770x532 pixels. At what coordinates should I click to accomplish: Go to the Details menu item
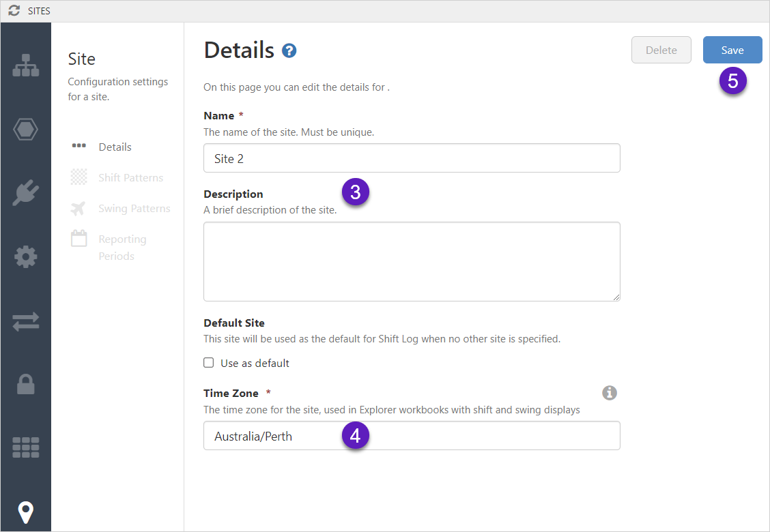pos(115,147)
